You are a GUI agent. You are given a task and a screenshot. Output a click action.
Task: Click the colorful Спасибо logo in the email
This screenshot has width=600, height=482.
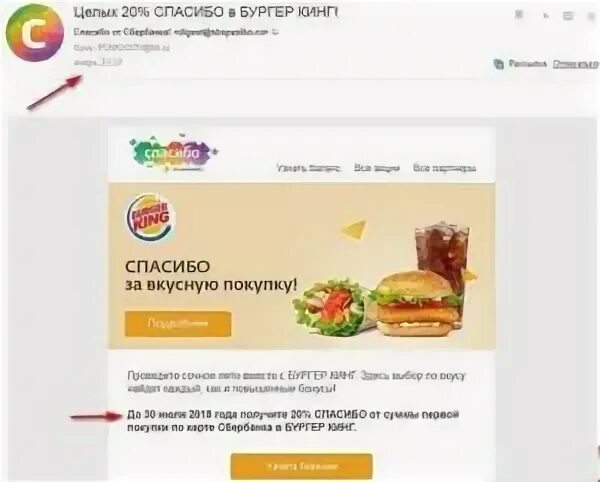173,153
